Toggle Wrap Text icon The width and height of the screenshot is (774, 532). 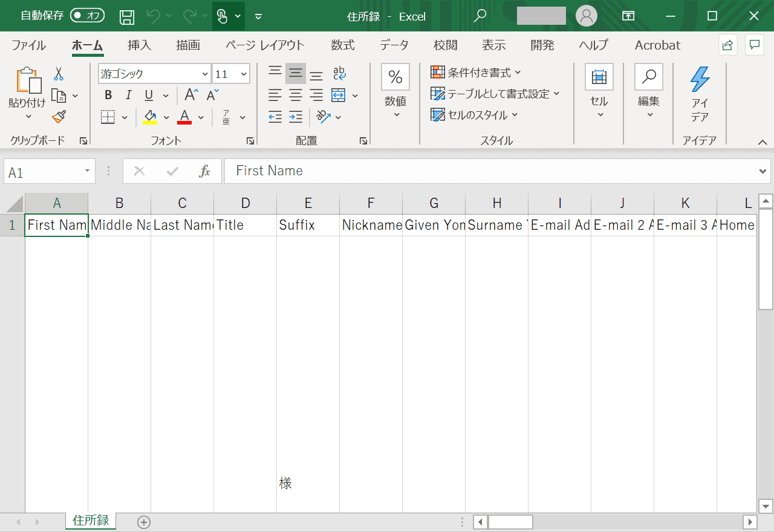(339, 73)
